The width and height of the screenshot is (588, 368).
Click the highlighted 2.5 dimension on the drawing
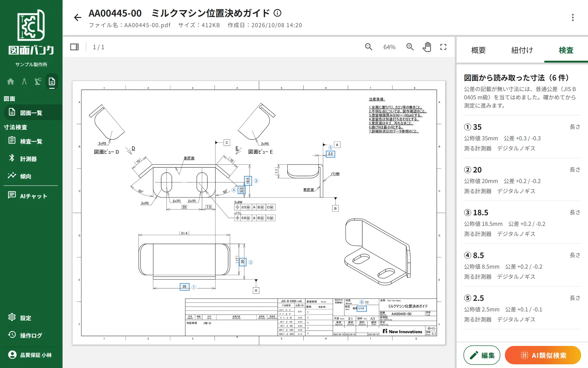(x=330, y=154)
